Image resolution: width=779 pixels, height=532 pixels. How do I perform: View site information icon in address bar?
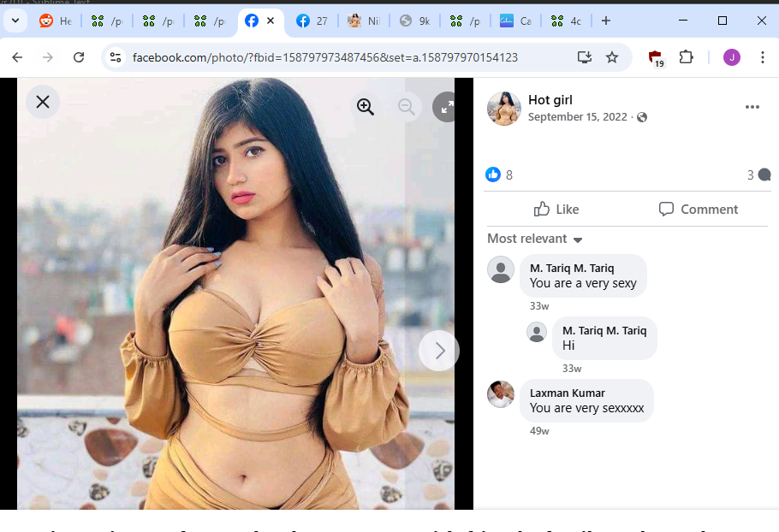tap(116, 57)
